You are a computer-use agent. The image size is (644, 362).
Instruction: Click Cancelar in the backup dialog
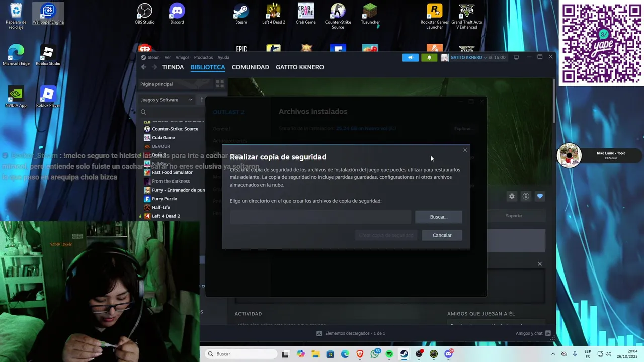tap(442, 235)
